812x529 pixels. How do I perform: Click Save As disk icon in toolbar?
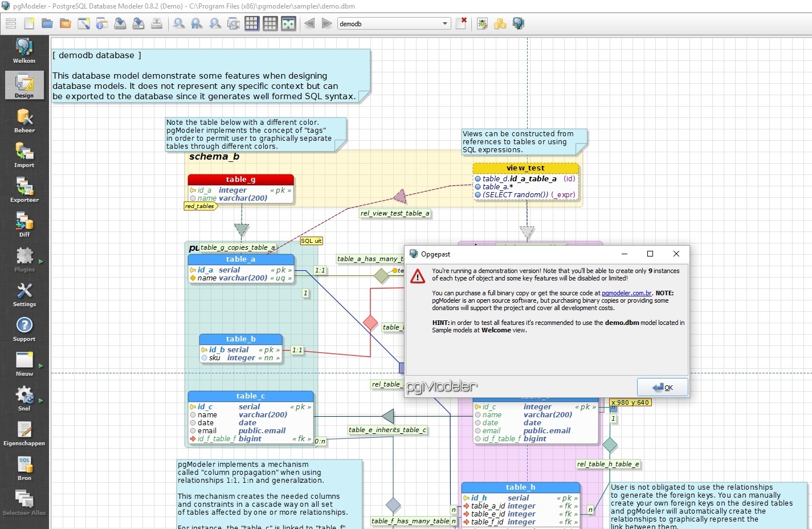[138, 23]
